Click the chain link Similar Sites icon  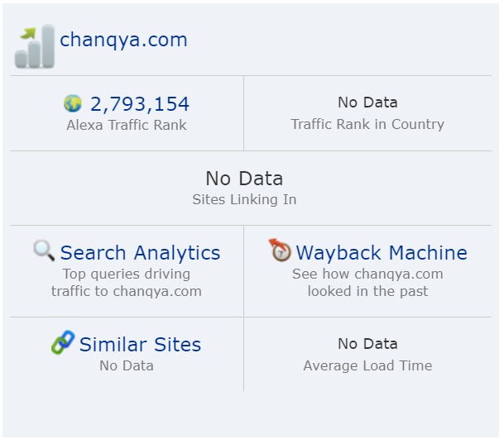pos(63,342)
